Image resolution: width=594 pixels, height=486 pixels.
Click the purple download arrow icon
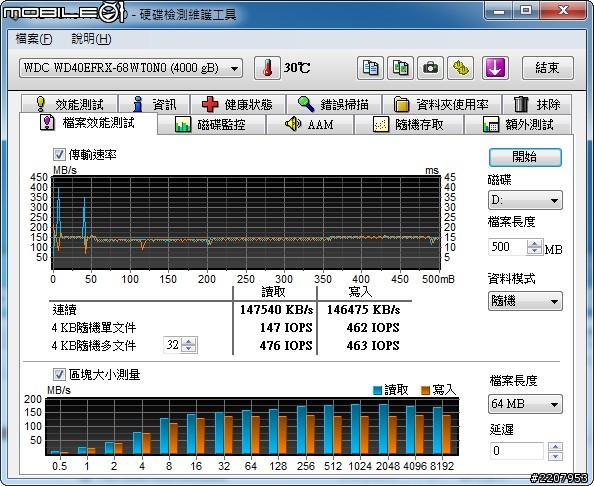[x=495, y=68]
